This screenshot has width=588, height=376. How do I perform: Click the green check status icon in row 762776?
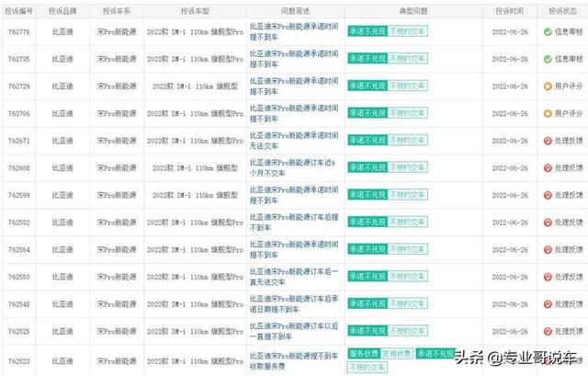(548, 32)
